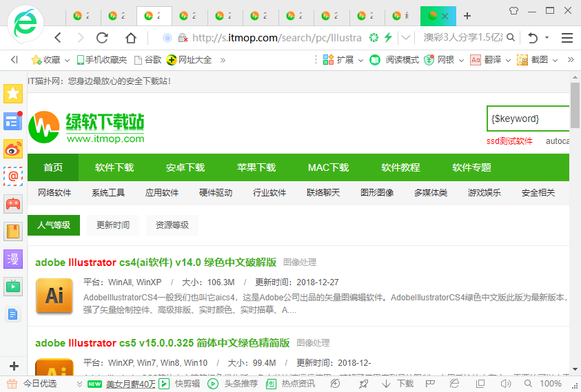Open the MAC下载 navigation tab
The image size is (581, 392).
(x=328, y=167)
